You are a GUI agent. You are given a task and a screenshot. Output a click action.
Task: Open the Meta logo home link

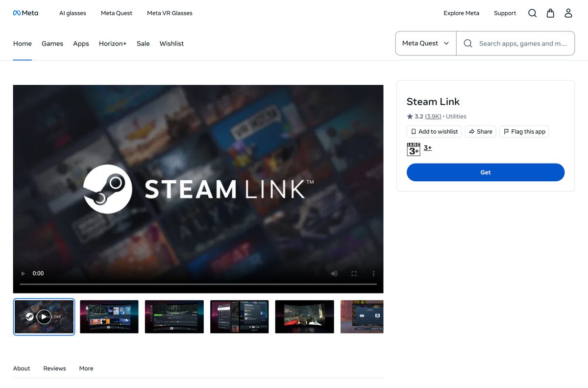pyautogui.click(x=25, y=13)
